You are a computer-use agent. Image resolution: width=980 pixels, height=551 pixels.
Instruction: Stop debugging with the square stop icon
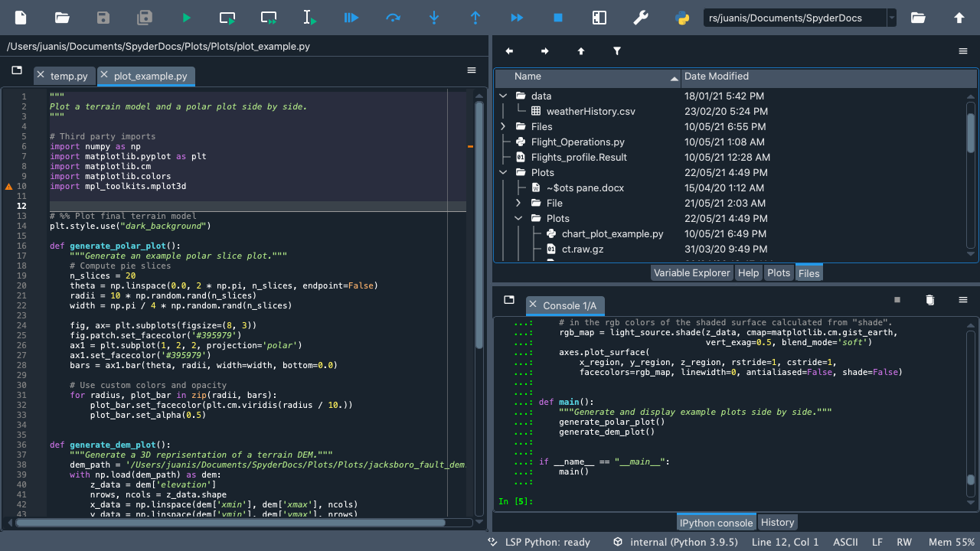tap(558, 18)
